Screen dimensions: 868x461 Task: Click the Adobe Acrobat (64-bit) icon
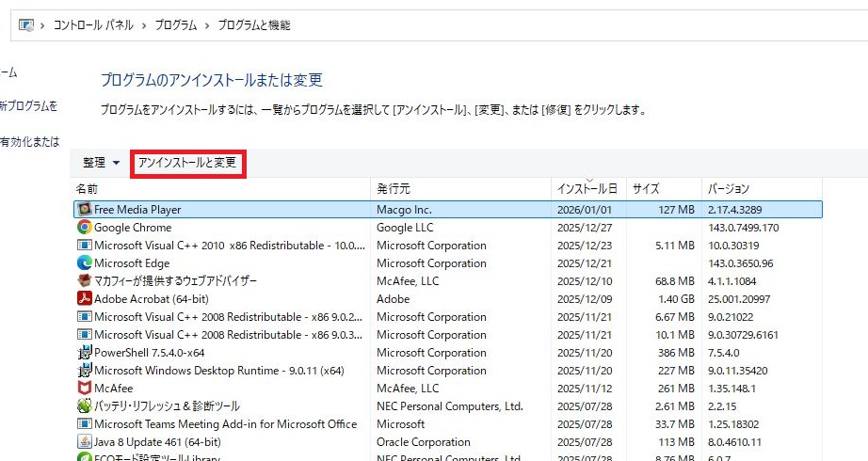pos(84,299)
